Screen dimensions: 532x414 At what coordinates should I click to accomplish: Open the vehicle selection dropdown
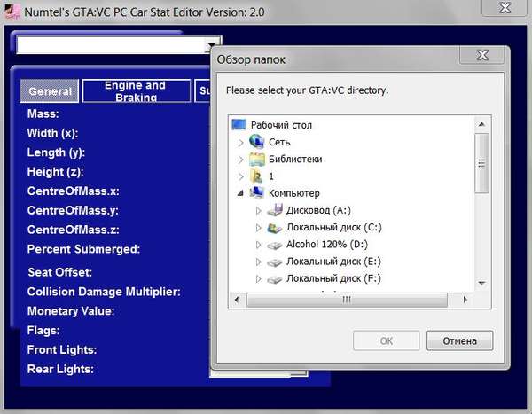tap(213, 44)
